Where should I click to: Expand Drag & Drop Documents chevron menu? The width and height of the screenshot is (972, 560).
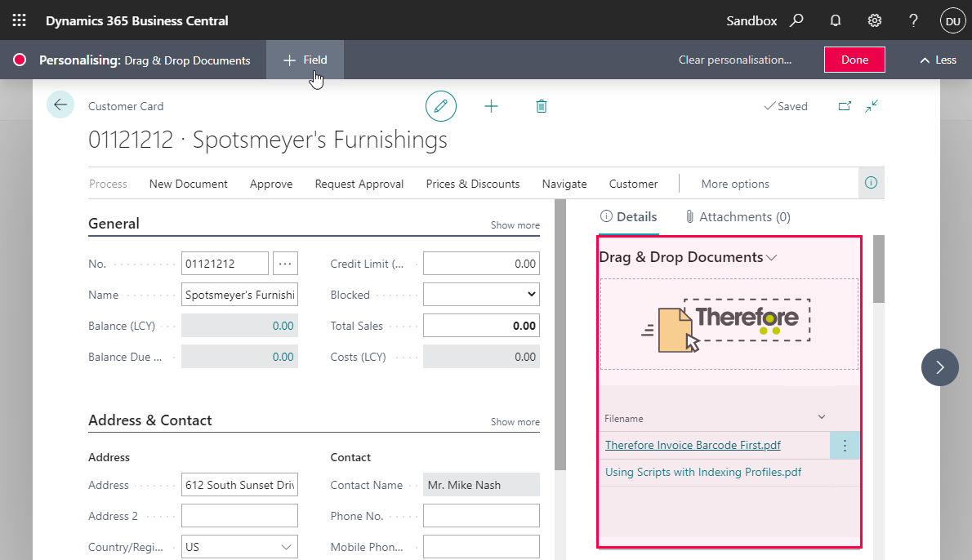point(771,258)
